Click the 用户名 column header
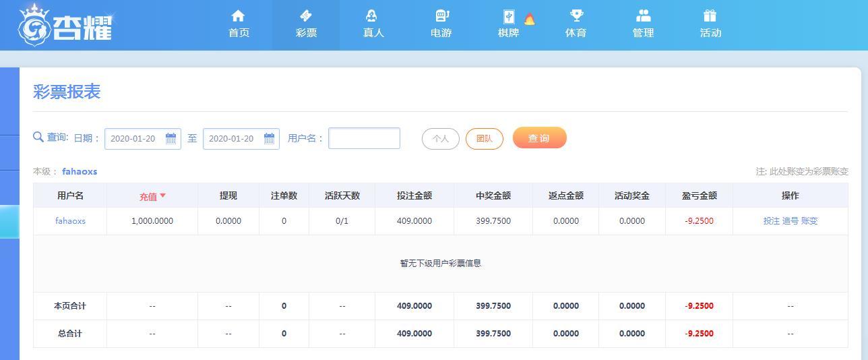This screenshot has width=868, height=360. [70, 196]
